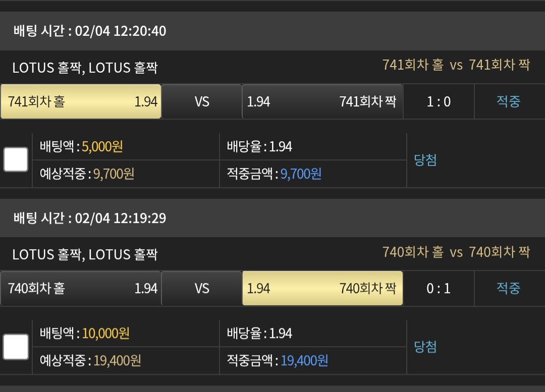
Task: Click the 1 : 0 score cell
Action: 439,101
